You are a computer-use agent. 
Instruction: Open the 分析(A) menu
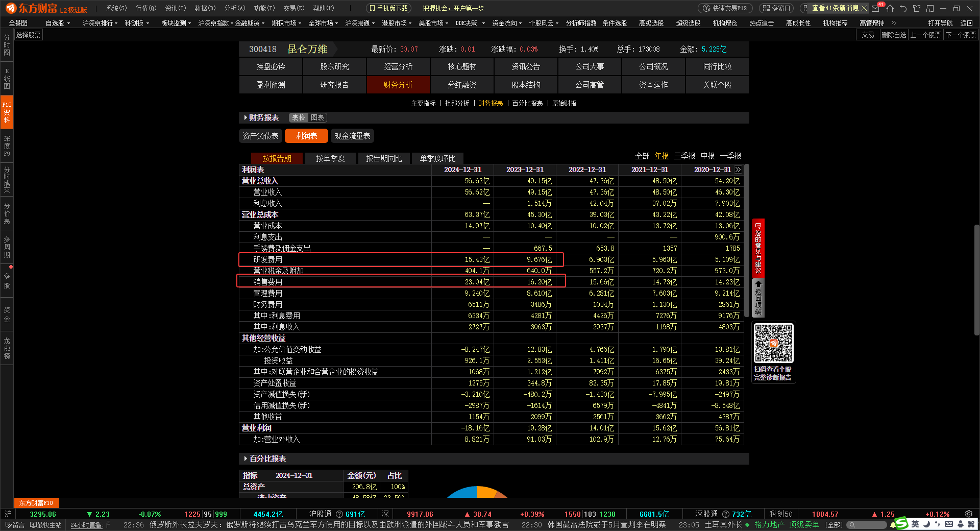coord(235,8)
